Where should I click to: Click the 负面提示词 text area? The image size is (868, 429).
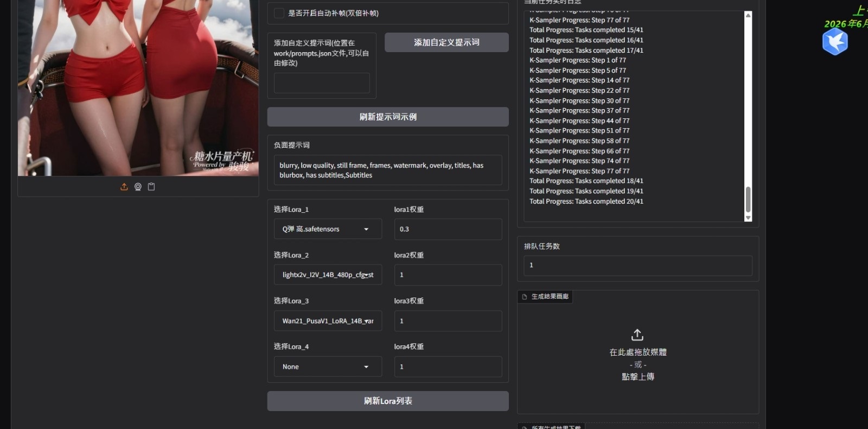388,170
